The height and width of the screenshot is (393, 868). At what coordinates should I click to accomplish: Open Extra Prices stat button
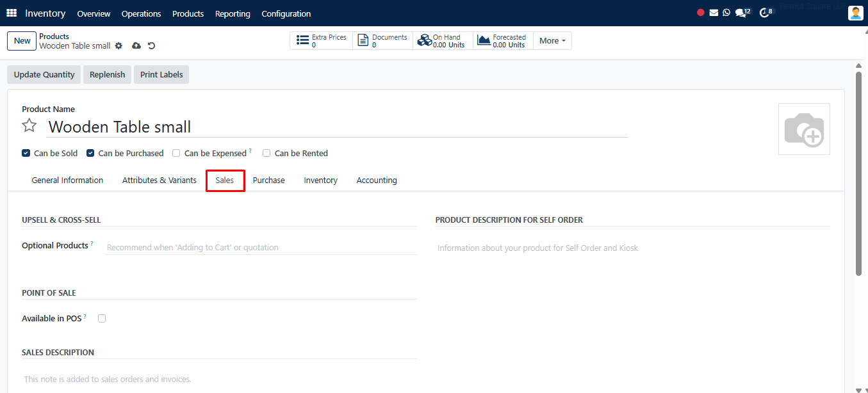321,41
